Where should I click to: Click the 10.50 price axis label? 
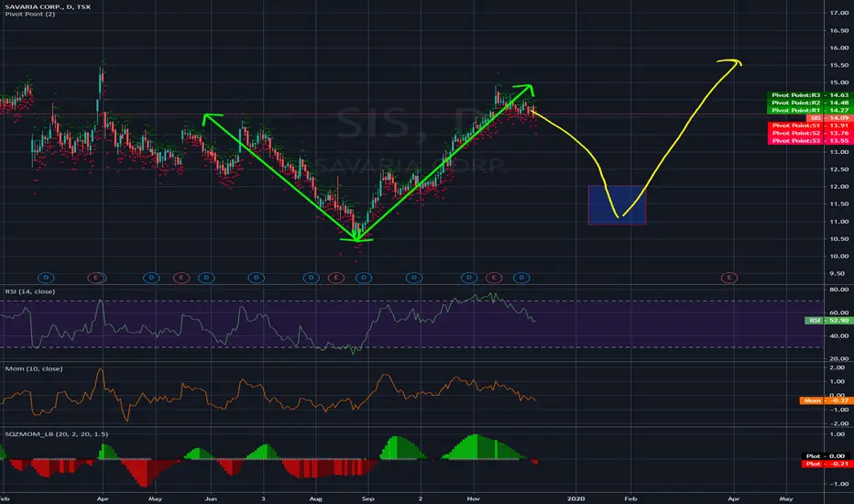(x=839, y=239)
